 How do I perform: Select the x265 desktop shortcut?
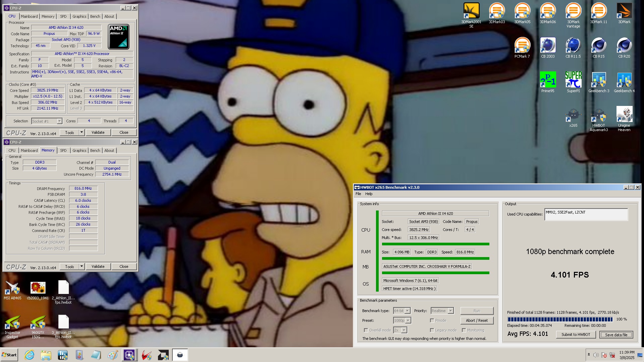pos(573,117)
